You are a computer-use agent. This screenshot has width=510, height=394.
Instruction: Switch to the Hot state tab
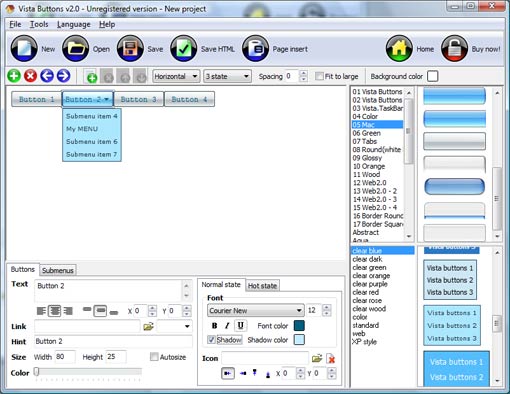tap(262, 286)
